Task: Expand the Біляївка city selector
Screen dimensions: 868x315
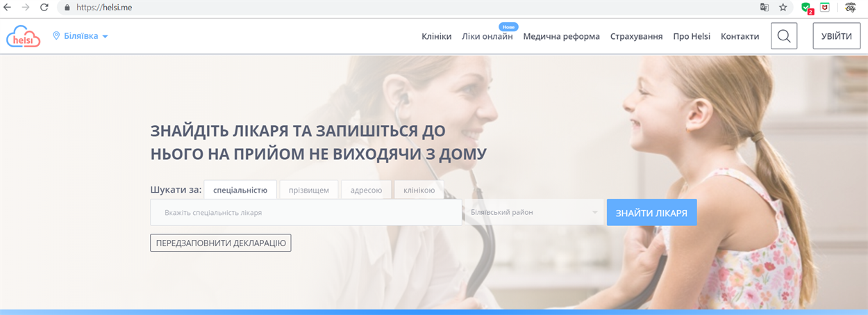Action: 81,35
